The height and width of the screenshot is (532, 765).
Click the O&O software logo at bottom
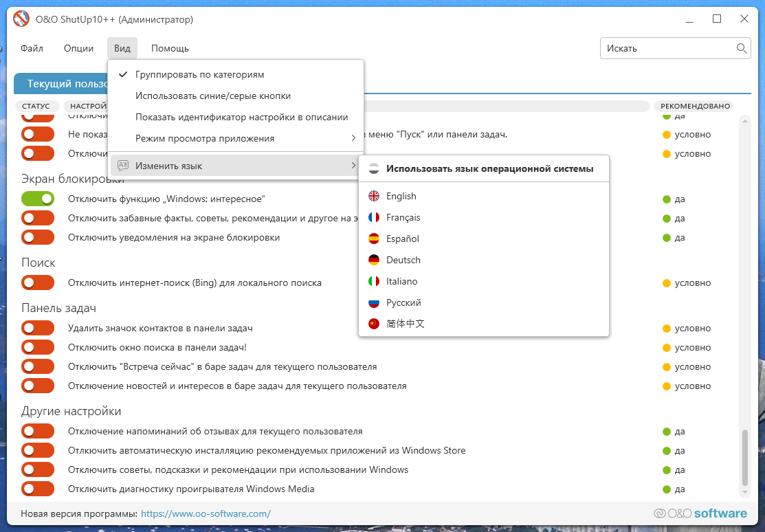[700, 513]
